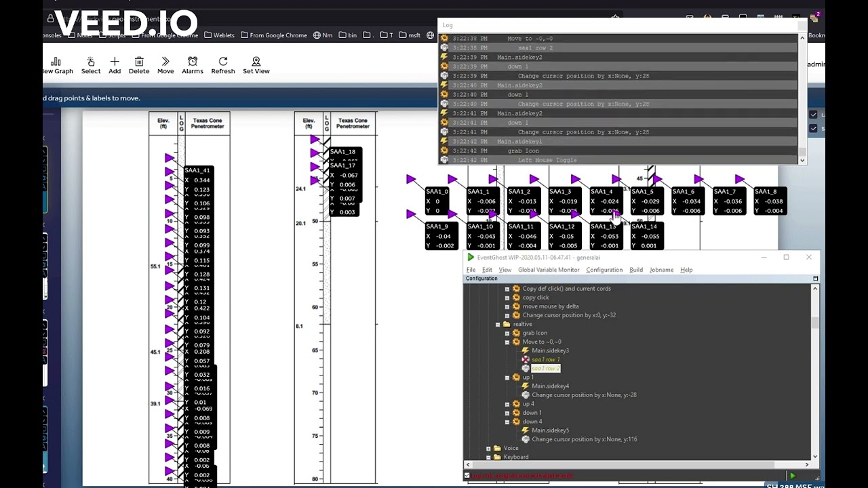Toggle 'Log only assigned and activated events' checkbox

click(467, 476)
